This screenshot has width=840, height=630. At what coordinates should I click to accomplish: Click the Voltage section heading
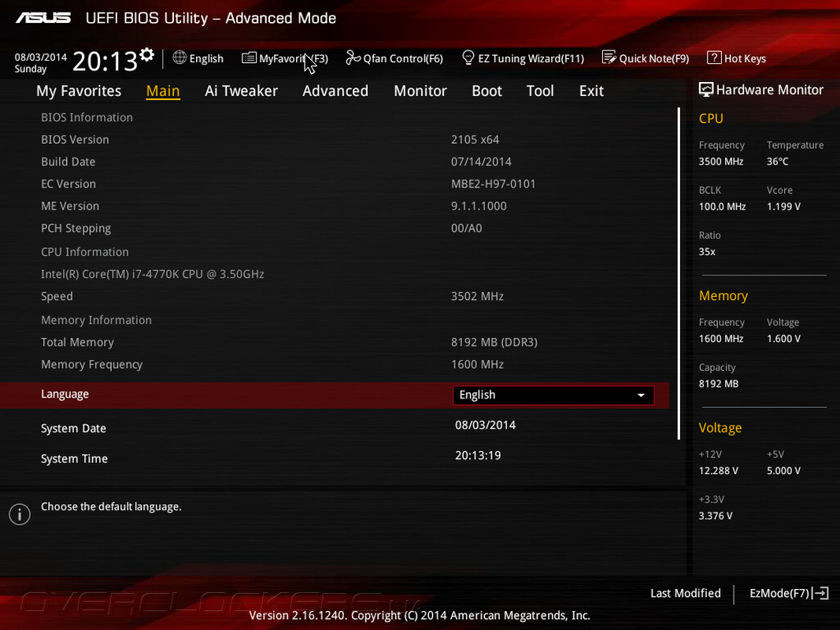click(720, 428)
